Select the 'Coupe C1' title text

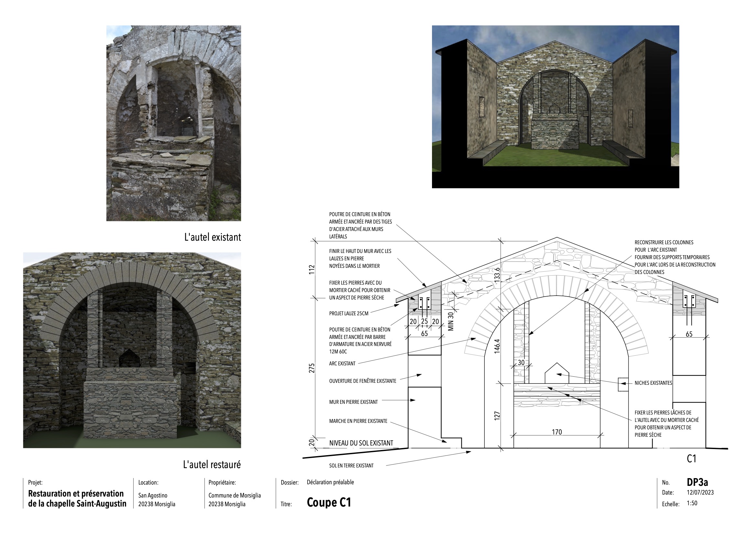(x=329, y=502)
